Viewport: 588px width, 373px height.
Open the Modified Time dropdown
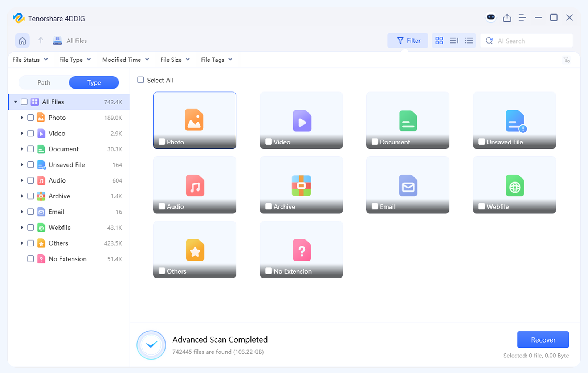point(126,60)
